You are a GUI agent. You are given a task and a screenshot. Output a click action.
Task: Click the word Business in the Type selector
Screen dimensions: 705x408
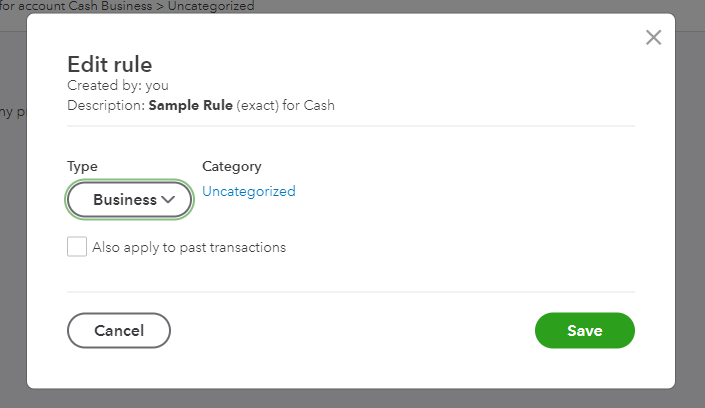pyautogui.click(x=124, y=200)
